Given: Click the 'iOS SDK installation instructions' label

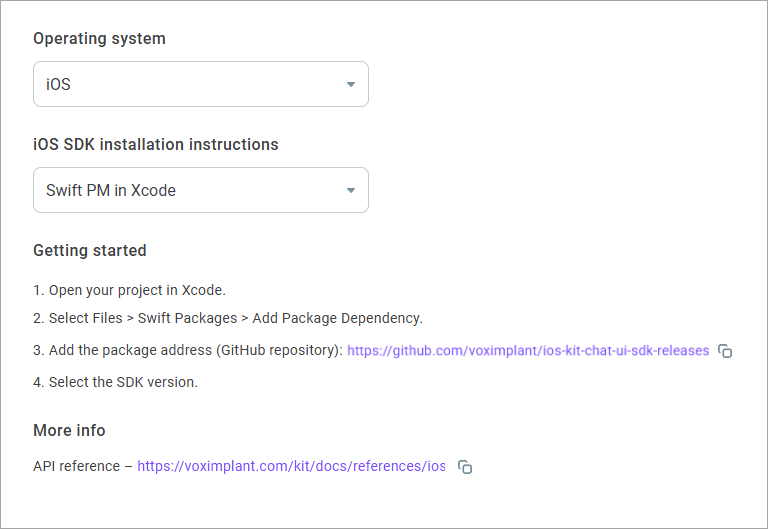Looking at the screenshot, I should [x=156, y=144].
